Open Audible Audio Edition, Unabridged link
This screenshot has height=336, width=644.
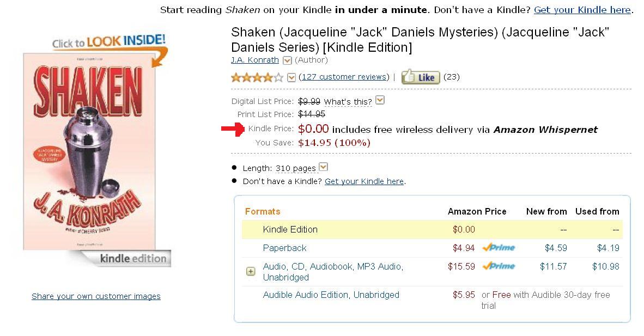[x=331, y=295]
